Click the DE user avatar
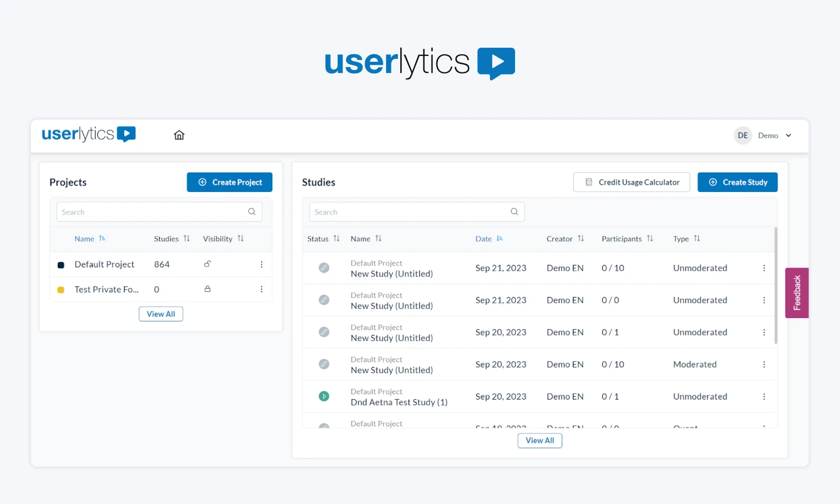The width and height of the screenshot is (840, 504). (743, 135)
